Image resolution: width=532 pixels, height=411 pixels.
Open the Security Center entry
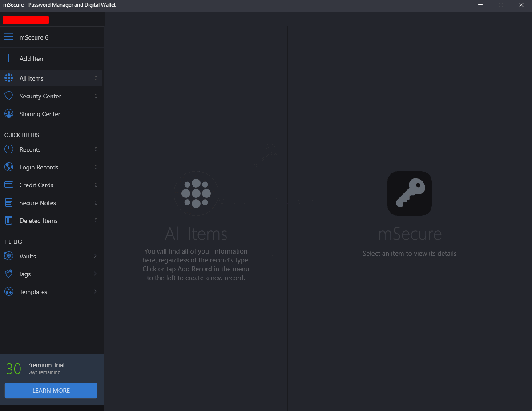tap(51, 96)
